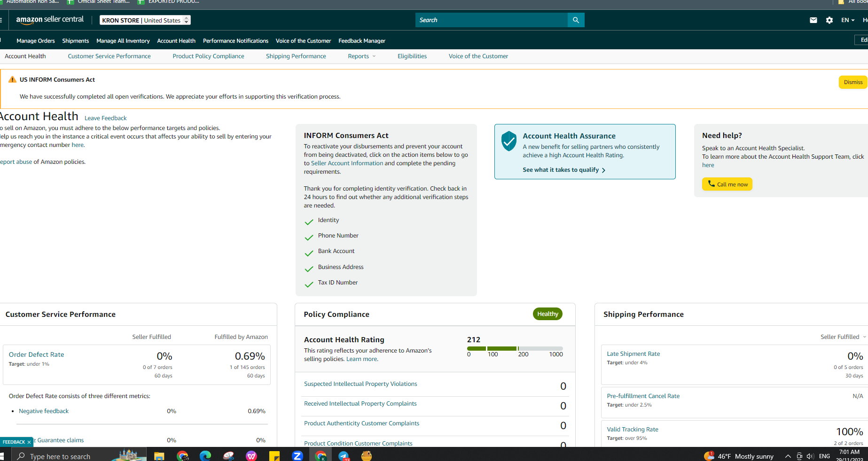Click the Account Health Rating progress bar

pos(515,348)
